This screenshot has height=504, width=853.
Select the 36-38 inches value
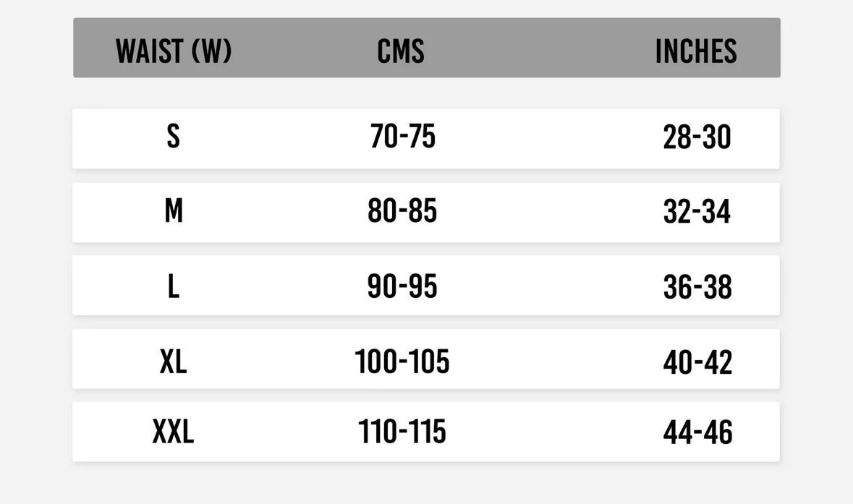tap(697, 288)
